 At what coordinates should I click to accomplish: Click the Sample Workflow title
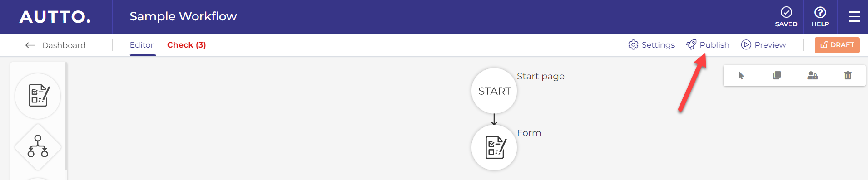click(183, 16)
